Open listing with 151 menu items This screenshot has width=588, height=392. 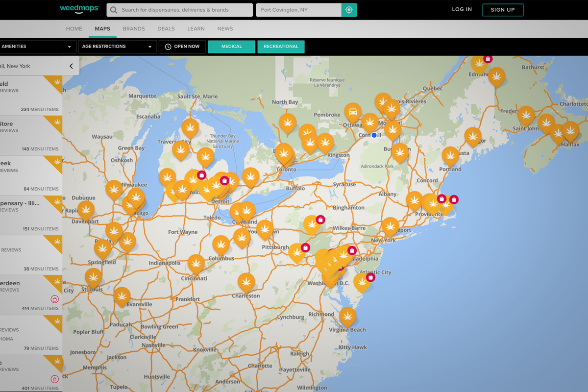pyautogui.click(x=31, y=215)
